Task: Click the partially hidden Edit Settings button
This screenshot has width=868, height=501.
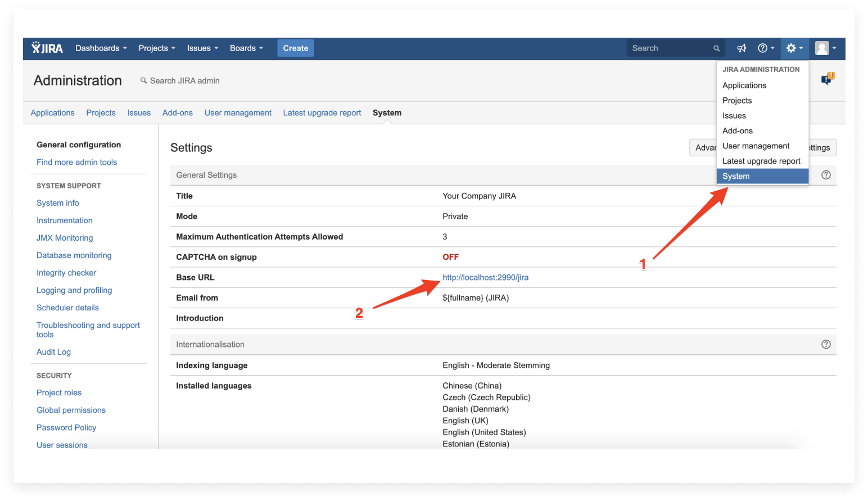Action: [822, 147]
